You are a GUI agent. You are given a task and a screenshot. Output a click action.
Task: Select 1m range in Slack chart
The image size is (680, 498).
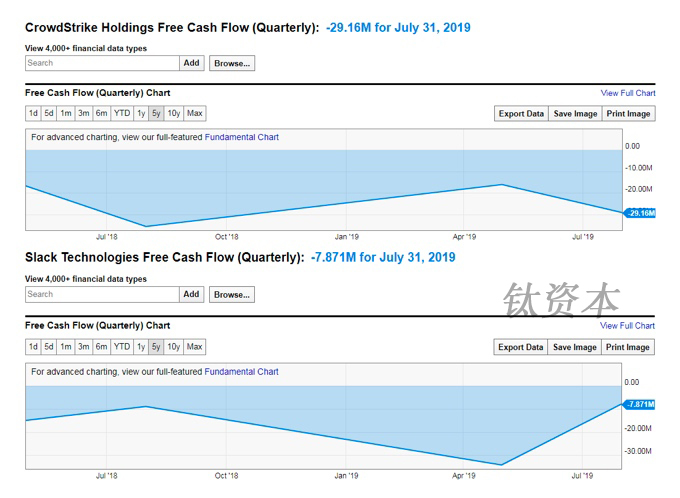66,347
